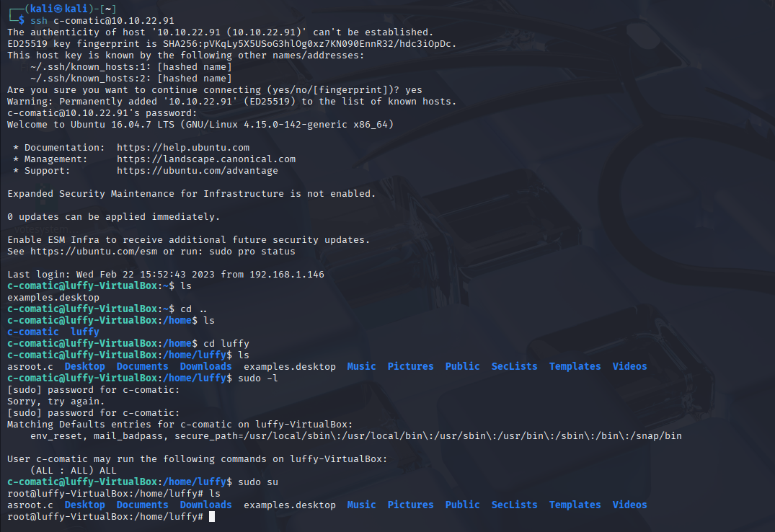Select the Pictures directory name
775x532 pixels.
pos(410,365)
